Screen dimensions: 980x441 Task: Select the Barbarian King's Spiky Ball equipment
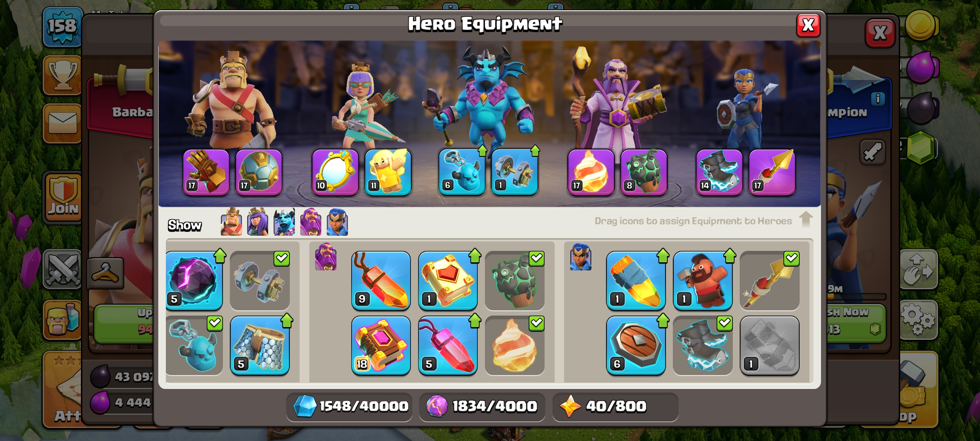point(259,172)
